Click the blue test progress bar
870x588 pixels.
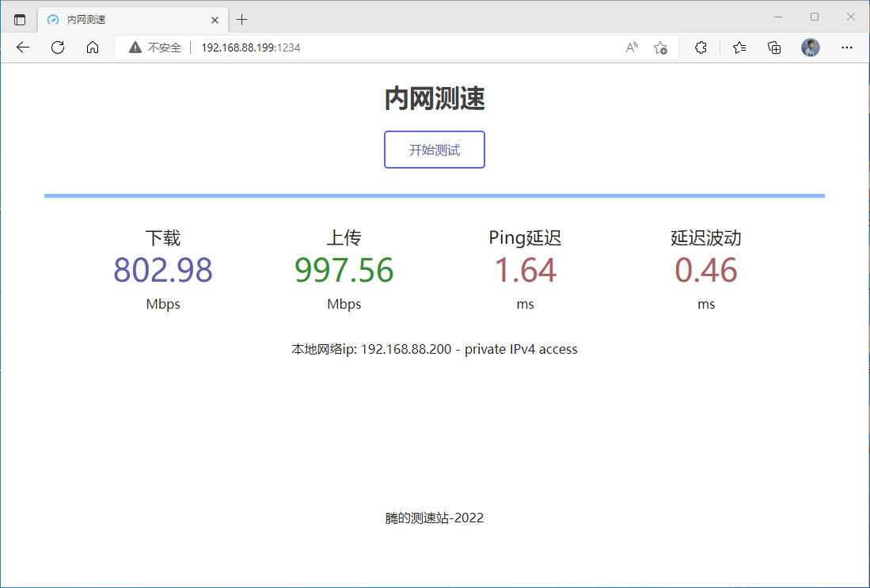(x=434, y=195)
